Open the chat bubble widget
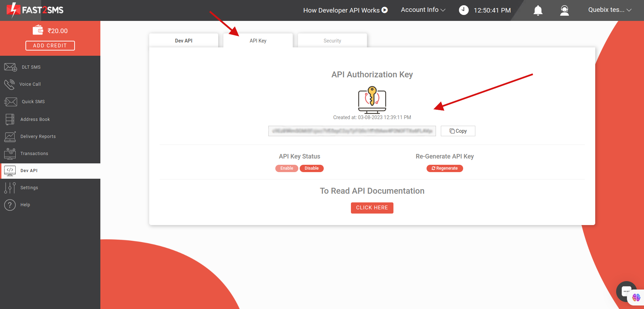 click(x=626, y=291)
